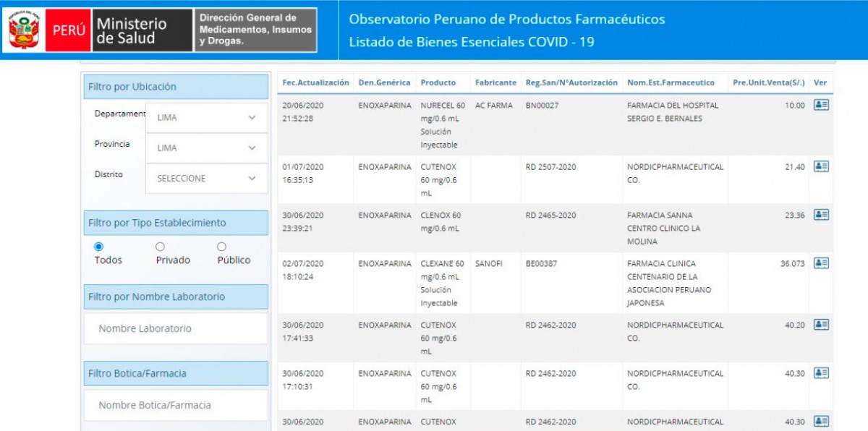The image size is (868, 431).
Task: Click price value 23.36
Action: pos(794,215)
